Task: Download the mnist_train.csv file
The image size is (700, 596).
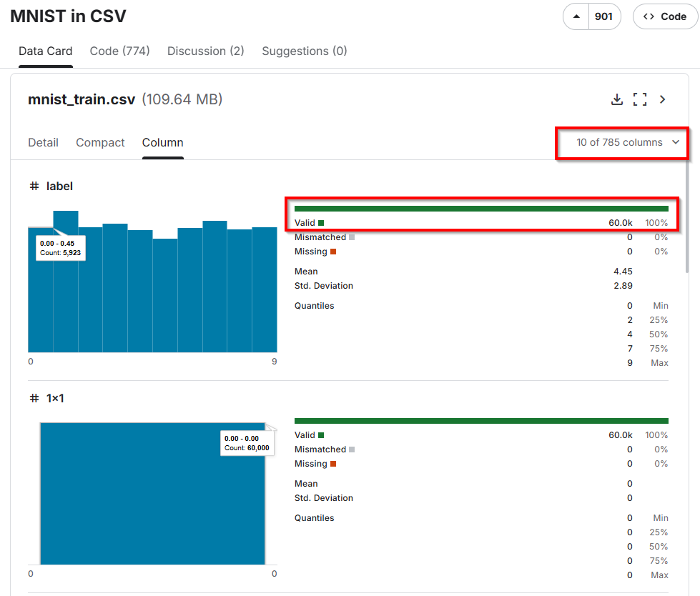Action: tap(616, 99)
